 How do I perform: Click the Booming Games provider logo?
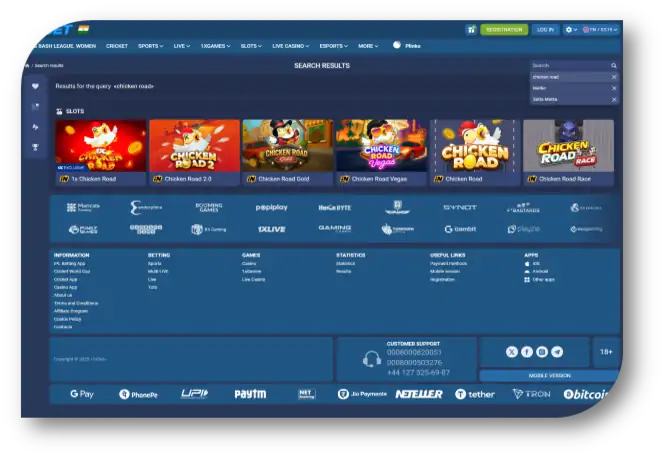coord(209,207)
